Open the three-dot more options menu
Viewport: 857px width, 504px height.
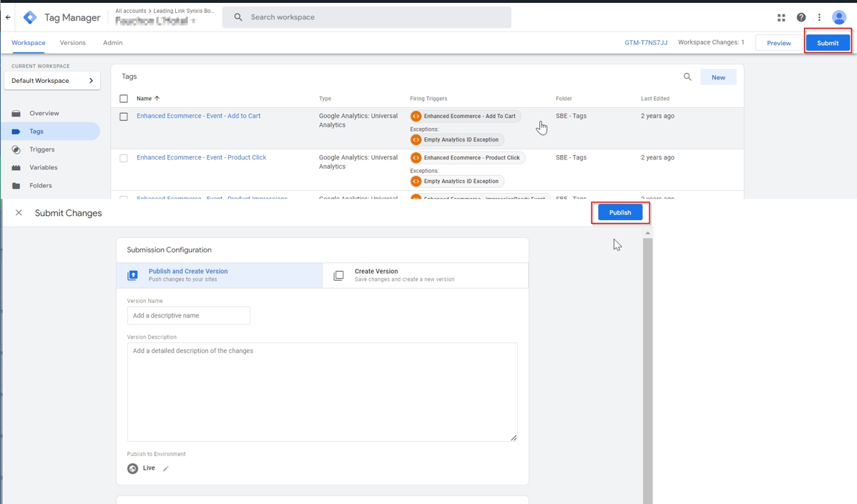pyautogui.click(x=820, y=17)
